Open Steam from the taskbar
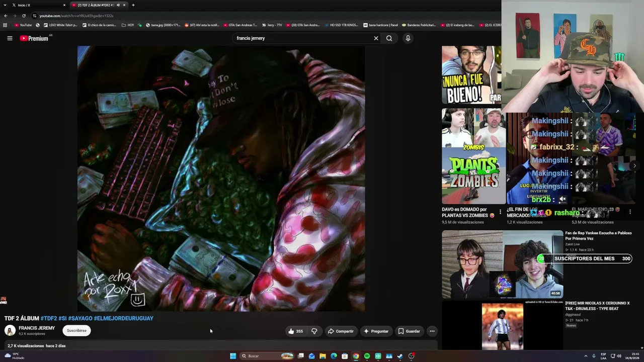 click(400, 356)
